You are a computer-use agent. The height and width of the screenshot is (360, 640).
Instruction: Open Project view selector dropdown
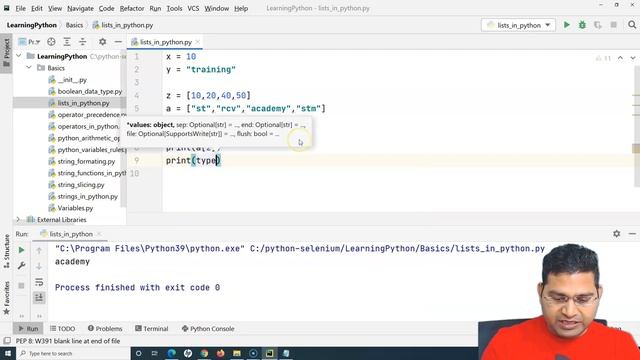[29, 42]
